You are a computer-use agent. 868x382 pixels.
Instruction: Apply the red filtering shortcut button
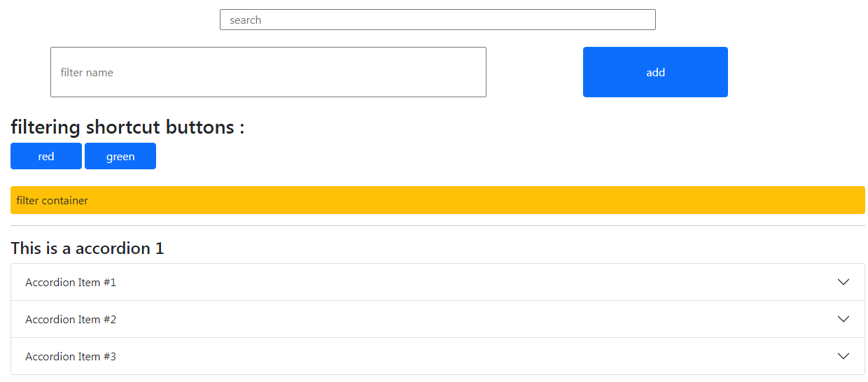[46, 156]
